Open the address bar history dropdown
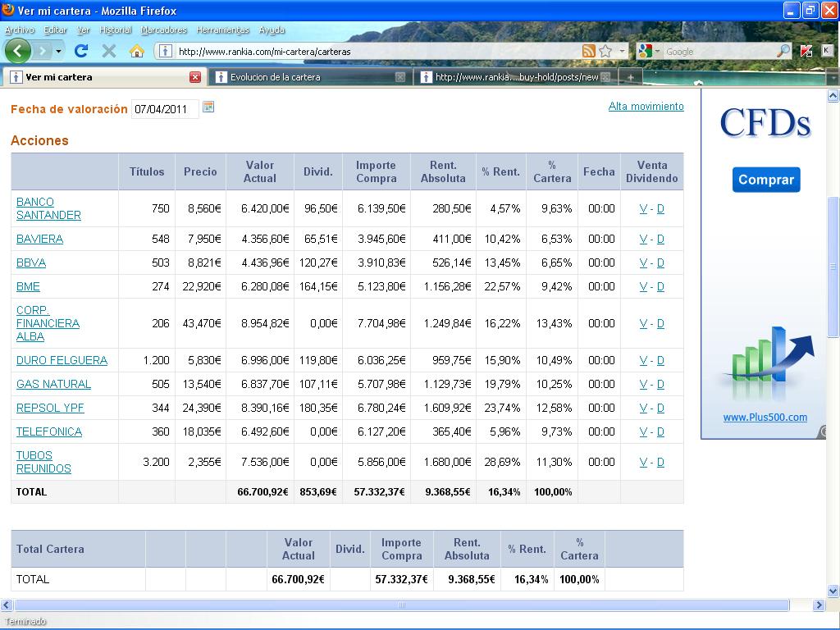 [x=622, y=52]
